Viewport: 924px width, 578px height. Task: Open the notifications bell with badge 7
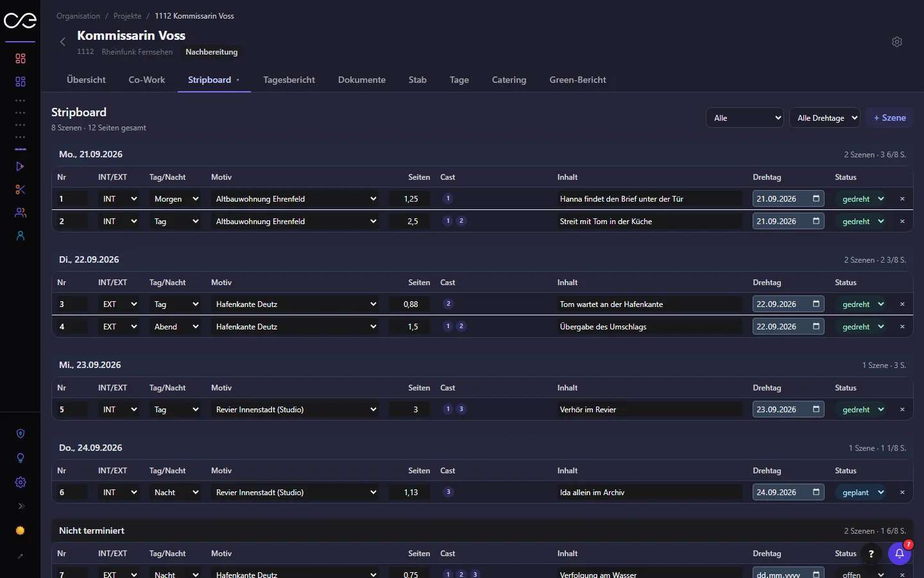click(x=900, y=554)
